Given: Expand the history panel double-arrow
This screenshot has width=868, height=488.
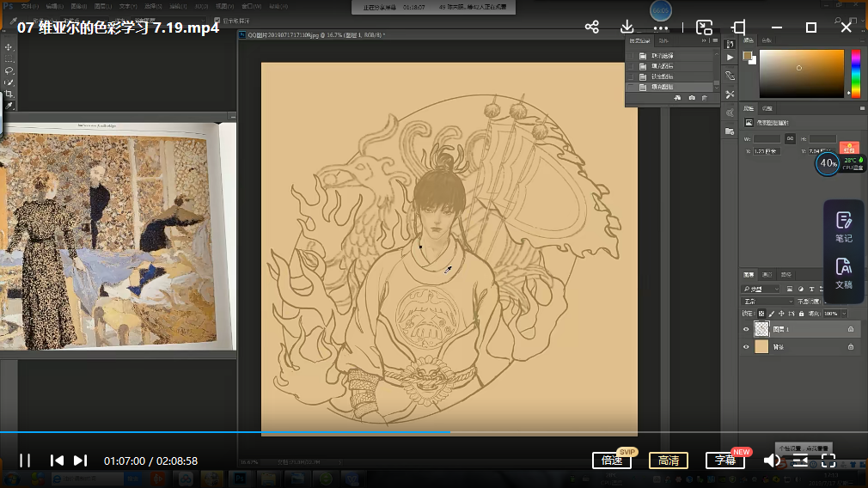Looking at the screenshot, I should point(704,40).
